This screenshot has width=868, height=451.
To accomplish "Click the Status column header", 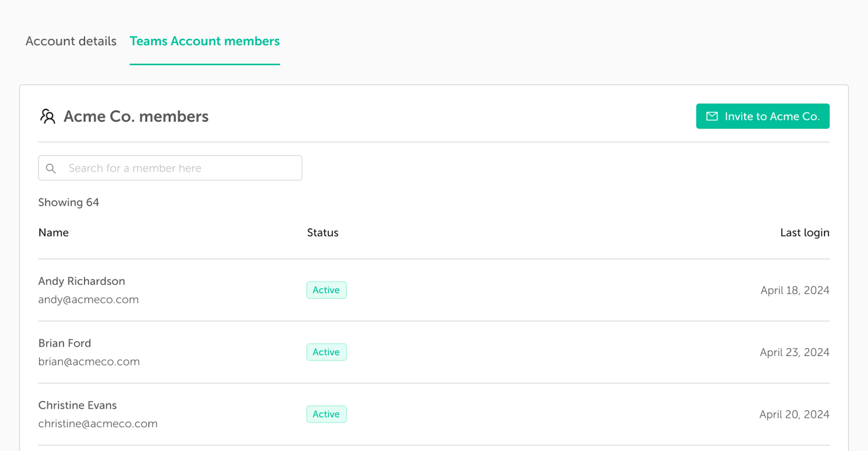I will click(323, 233).
